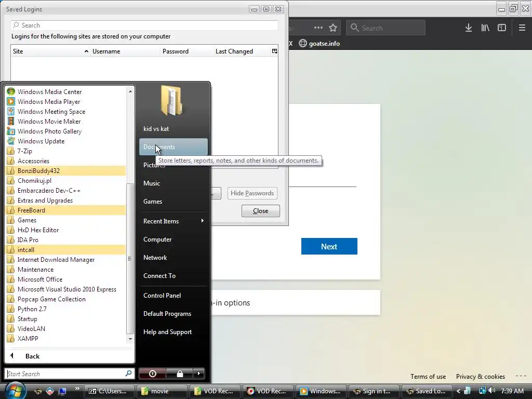Open Default Programs
Screen dimensions: 532x399
coord(174,314)
